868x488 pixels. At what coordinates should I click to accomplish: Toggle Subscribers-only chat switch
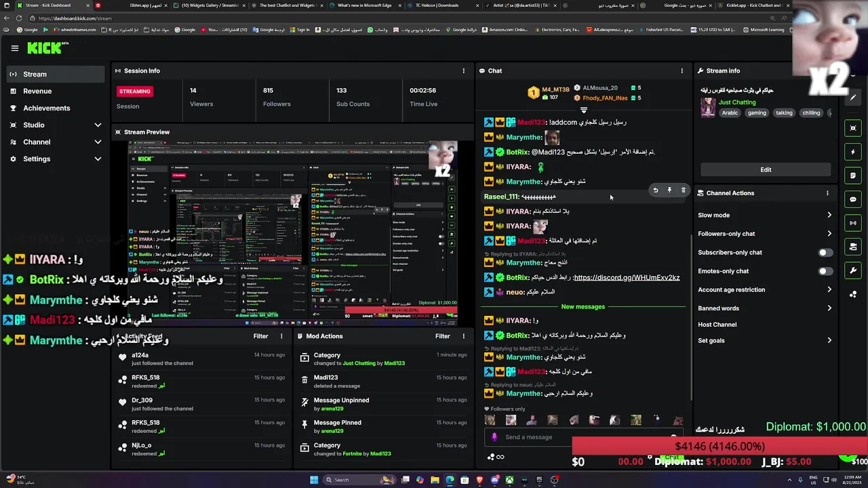point(825,252)
